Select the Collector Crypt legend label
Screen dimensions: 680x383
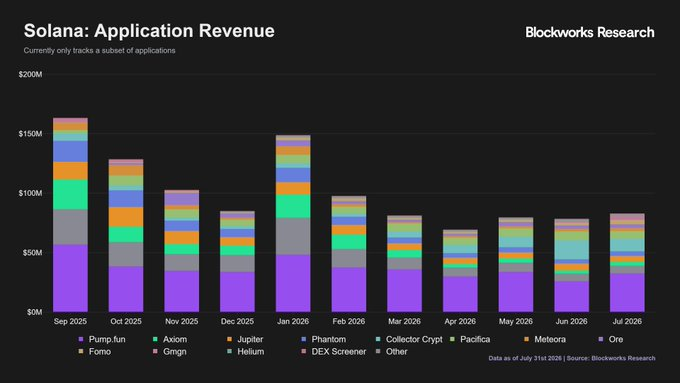pos(414,340)
